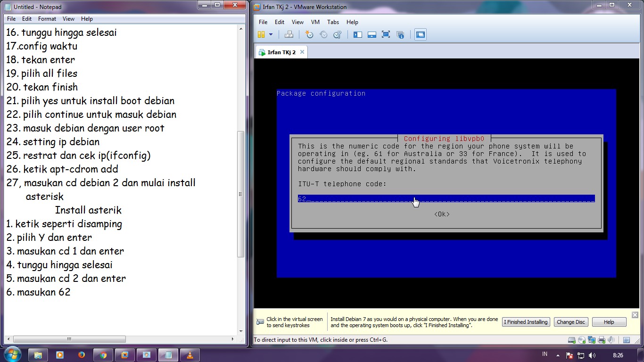Open Notepad Help menu

pos(87,19)
